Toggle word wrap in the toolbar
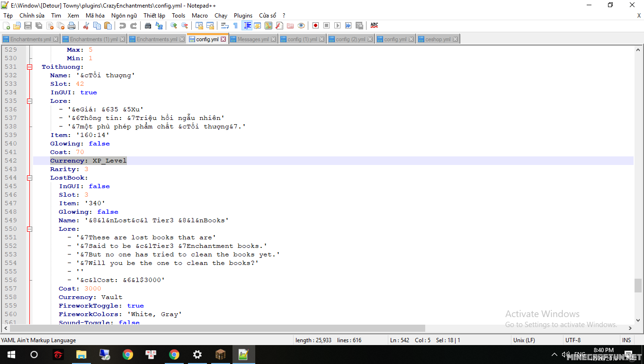Image resolution: width=644 pixels, height=364 pixels. click(x=225, y=26)
